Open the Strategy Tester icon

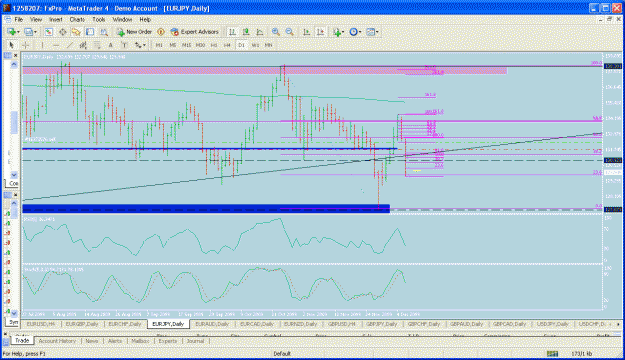pyautogui.click(x=104, y=32)
